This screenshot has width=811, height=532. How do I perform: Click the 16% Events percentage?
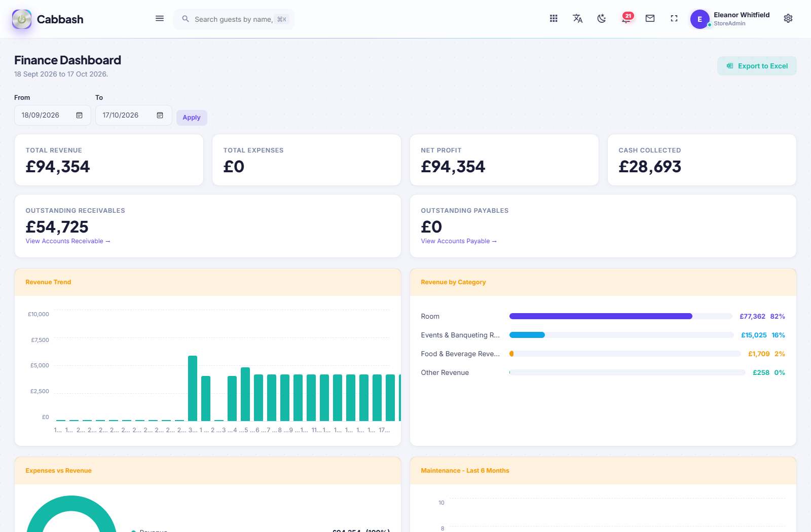[778, 335]
